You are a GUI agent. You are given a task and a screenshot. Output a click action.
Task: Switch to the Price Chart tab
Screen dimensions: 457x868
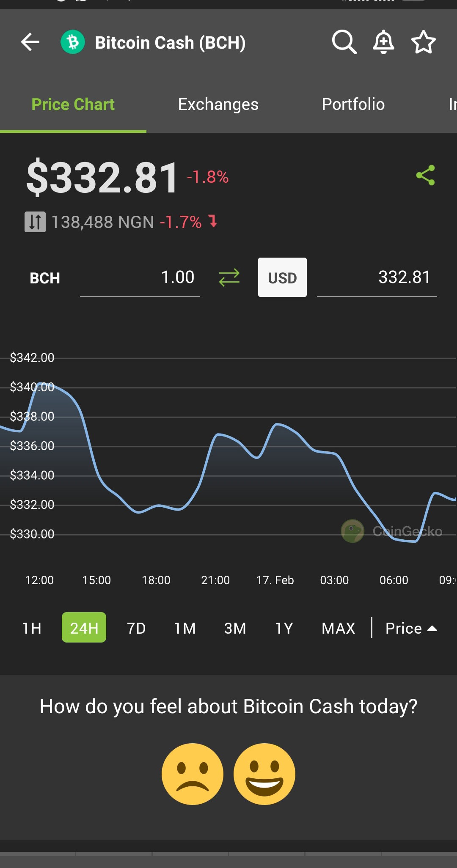[x=73, y=104]
